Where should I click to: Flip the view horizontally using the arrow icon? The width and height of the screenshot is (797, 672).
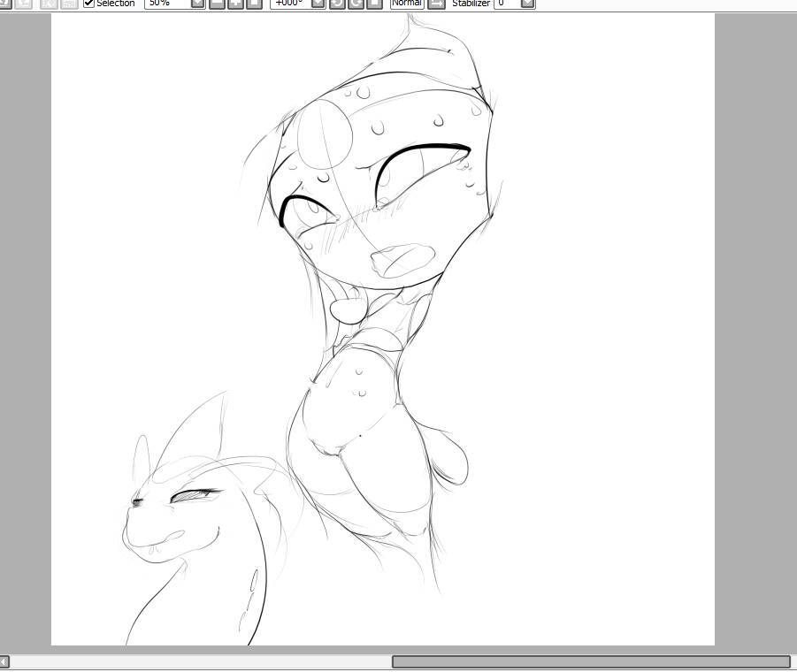436,4
